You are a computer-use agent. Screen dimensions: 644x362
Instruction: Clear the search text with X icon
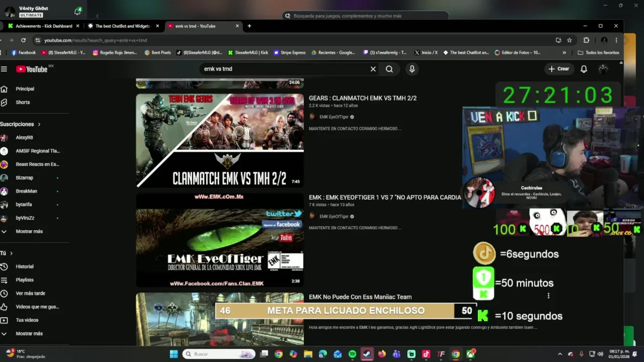click(373, 69)
